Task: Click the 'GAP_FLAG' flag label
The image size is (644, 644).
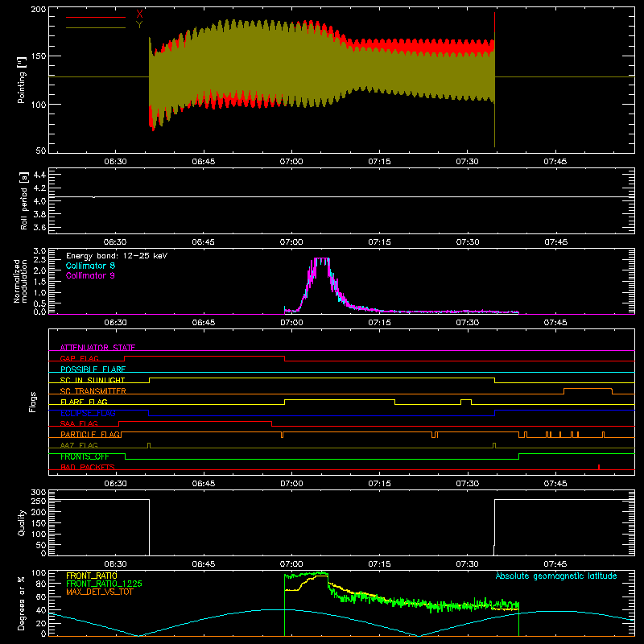Action: pyautogui.click(x=80, y=358)
